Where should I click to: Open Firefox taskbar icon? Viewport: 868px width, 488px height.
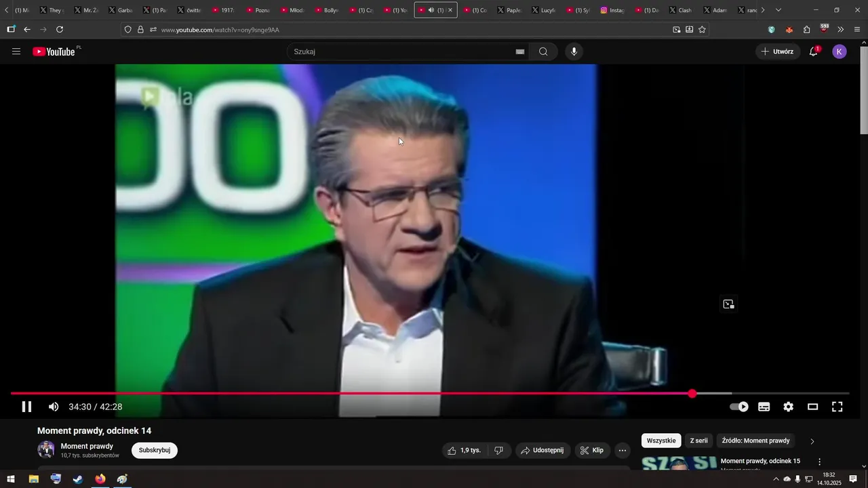[100, 479]
